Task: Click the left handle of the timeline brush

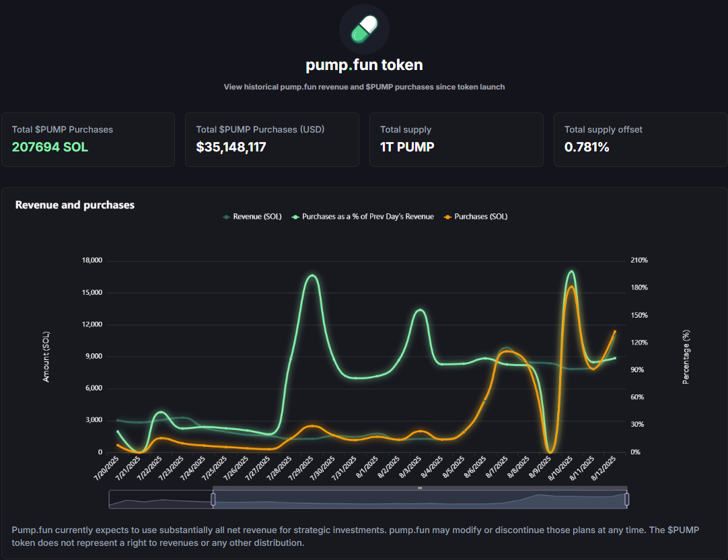Action: (x=213, y=498)
